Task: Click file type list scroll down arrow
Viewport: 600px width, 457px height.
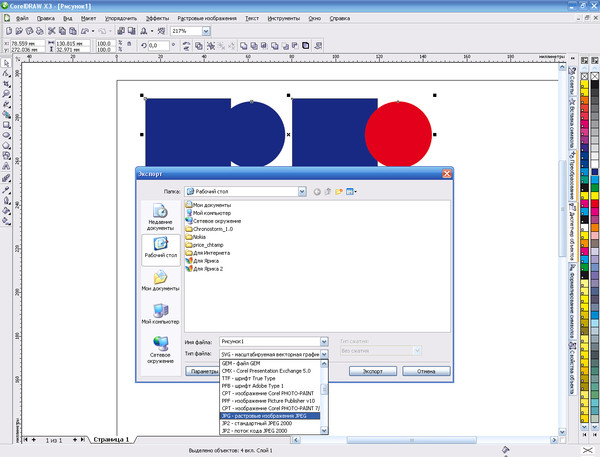Action: coord(324,430)
